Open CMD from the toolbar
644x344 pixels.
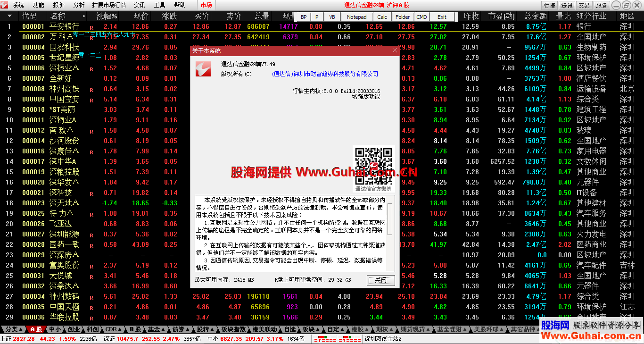tap(421, 17)
